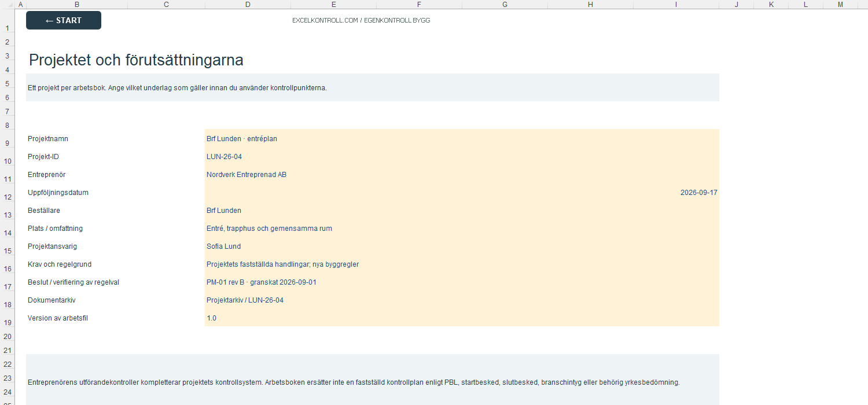Select the 'Brf Lunden · entréplan' value cell
The image size is (868, 405).
click(462, 139)
